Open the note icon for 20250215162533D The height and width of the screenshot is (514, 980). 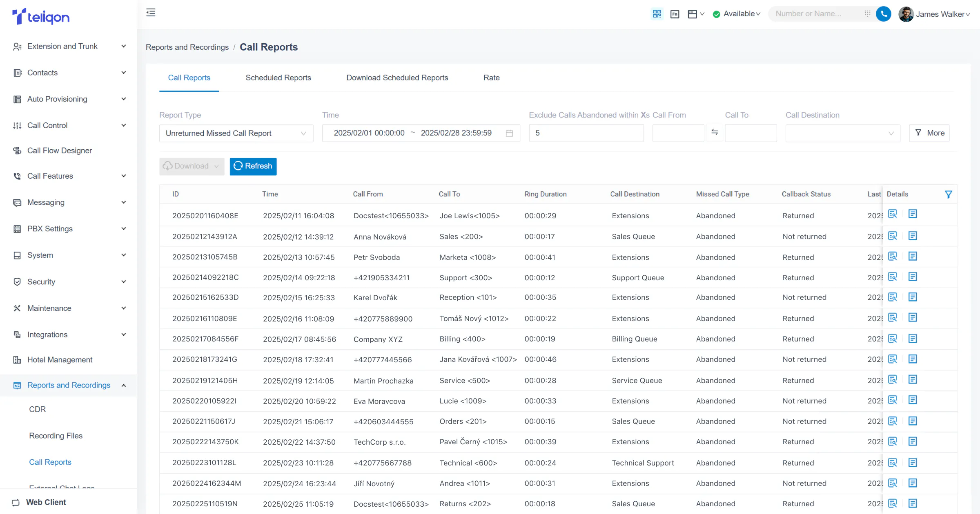pos(913,297)
